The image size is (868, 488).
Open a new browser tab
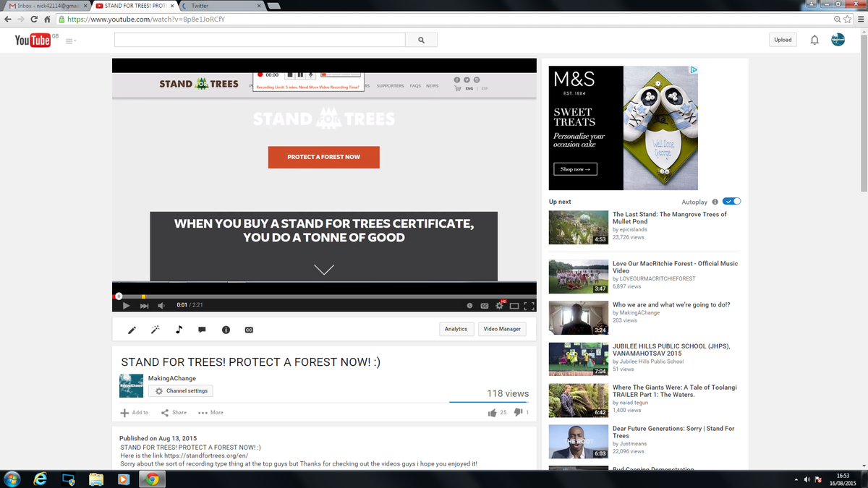(273, 6)
